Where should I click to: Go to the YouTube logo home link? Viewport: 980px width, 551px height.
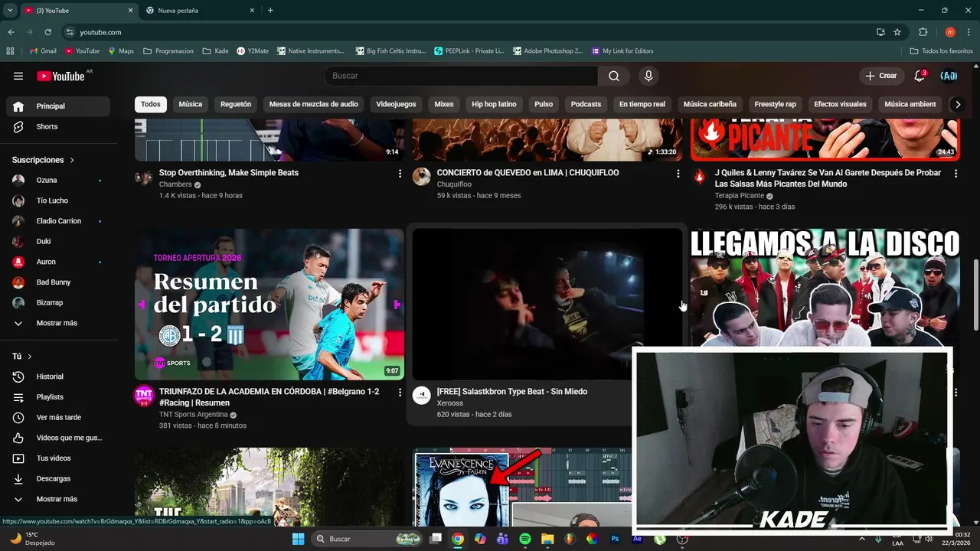[x=60, y=76]
